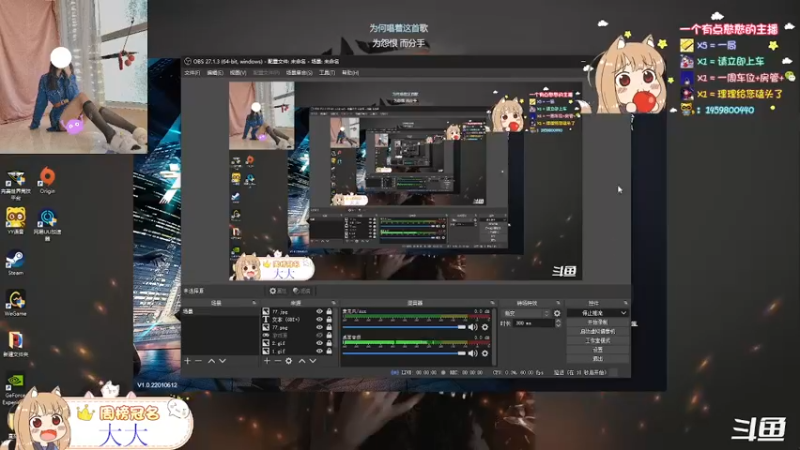
Task: Open the 淡变 transition type dropdown
Action: point(526,313)
